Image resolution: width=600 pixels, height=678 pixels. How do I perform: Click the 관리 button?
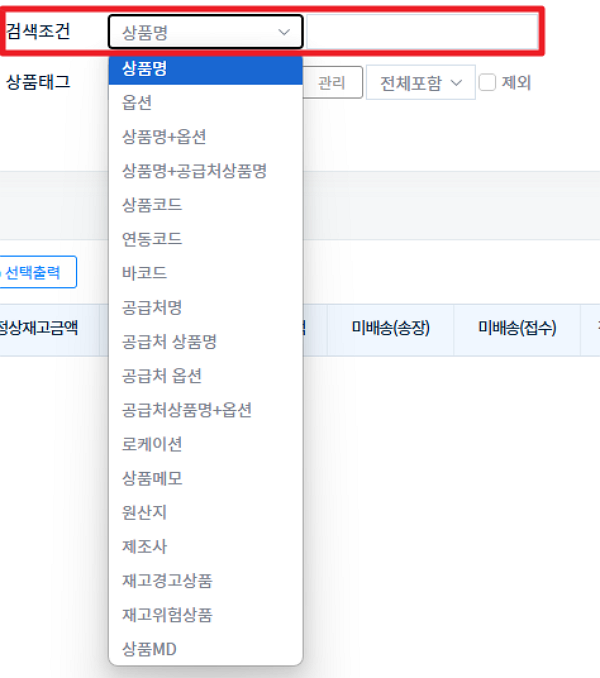(x=331, y=83)
